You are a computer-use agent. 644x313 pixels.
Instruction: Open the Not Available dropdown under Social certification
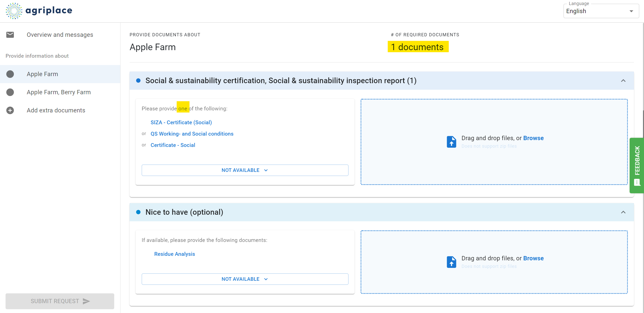click(x=245, y=170)
